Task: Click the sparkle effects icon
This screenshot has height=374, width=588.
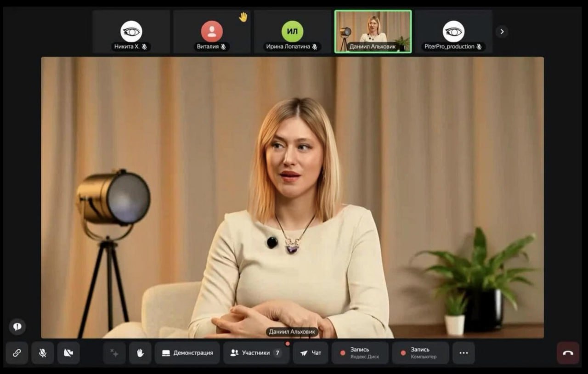Action: [114, 353]
